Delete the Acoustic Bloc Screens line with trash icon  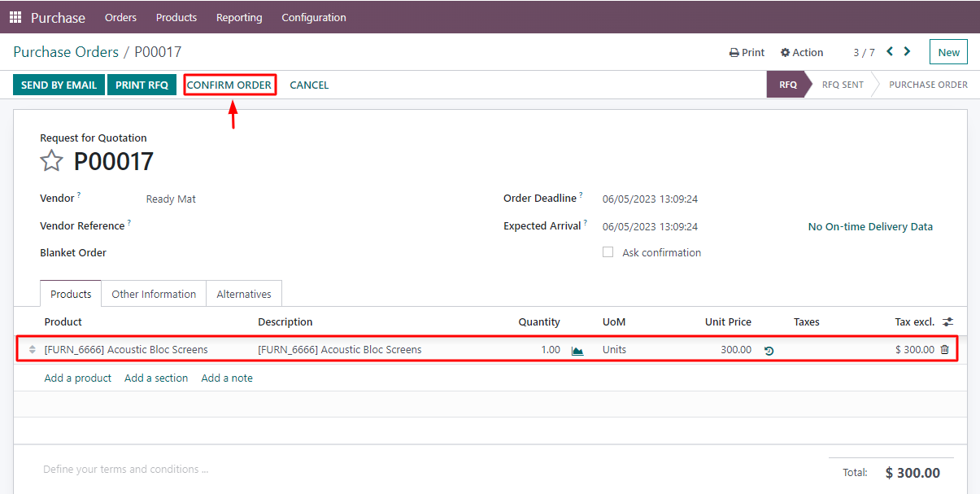click(x=943, y=349)
